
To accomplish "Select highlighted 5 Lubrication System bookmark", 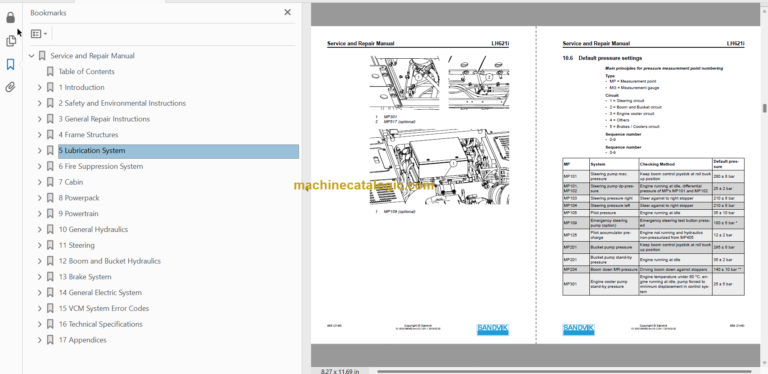I will (178, 151).
